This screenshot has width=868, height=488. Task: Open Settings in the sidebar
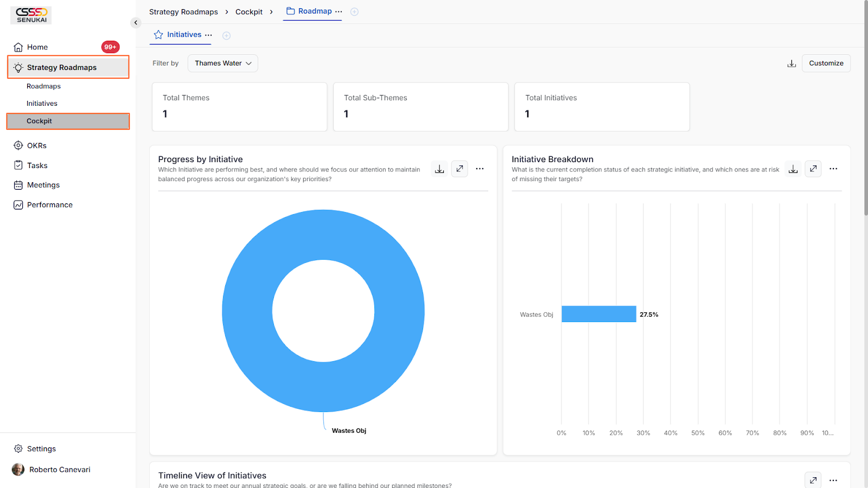point(41,448)
